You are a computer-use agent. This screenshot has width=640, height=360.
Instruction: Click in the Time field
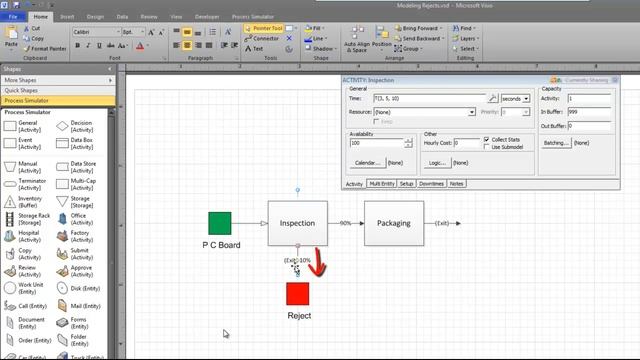[429, 98]
